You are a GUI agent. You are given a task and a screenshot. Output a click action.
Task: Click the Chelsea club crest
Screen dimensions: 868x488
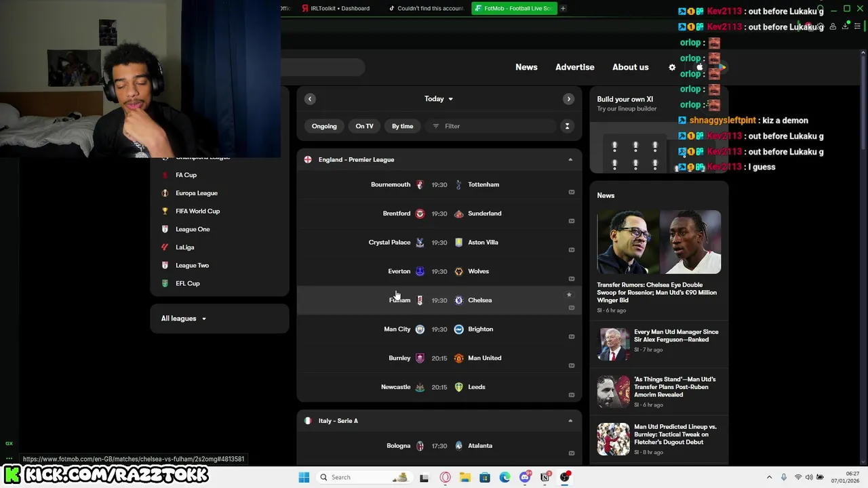pyautogui.click(x=459, y=300)
